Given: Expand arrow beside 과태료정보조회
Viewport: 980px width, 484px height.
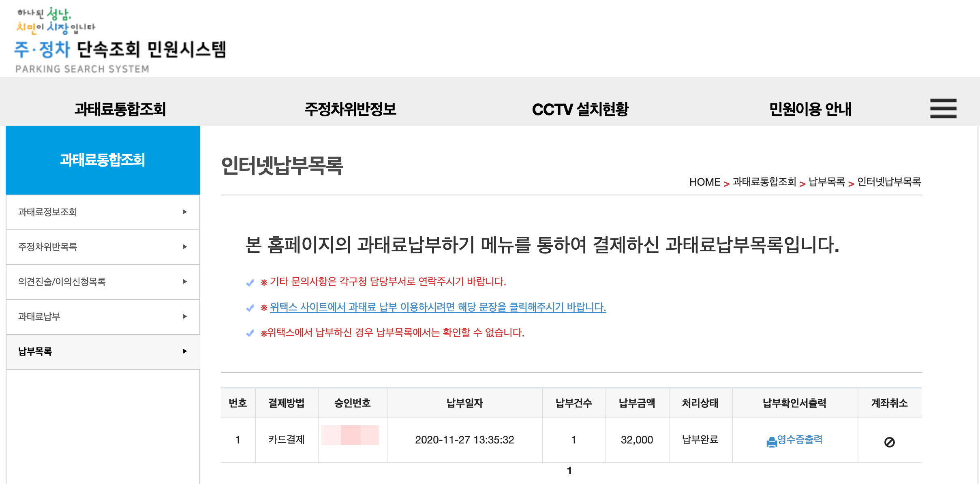Looking at the screenshot, I should pyautogui.click(x=185, y=212).
